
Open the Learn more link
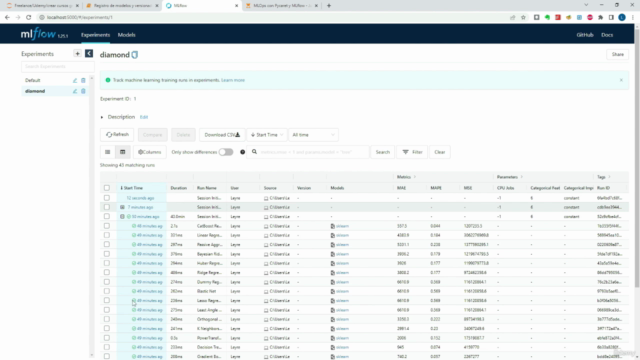pyautogui.click(x=233, y=80)
